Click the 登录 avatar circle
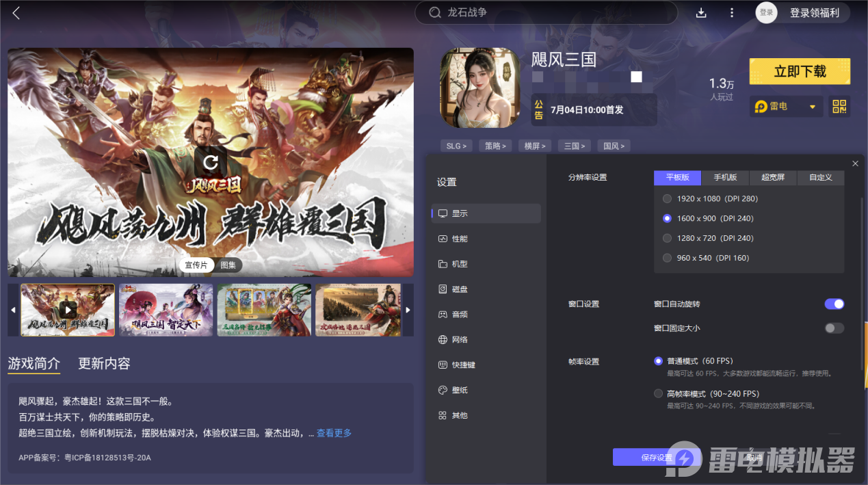This screenshot has width=868, height=485. coord(766,12)
